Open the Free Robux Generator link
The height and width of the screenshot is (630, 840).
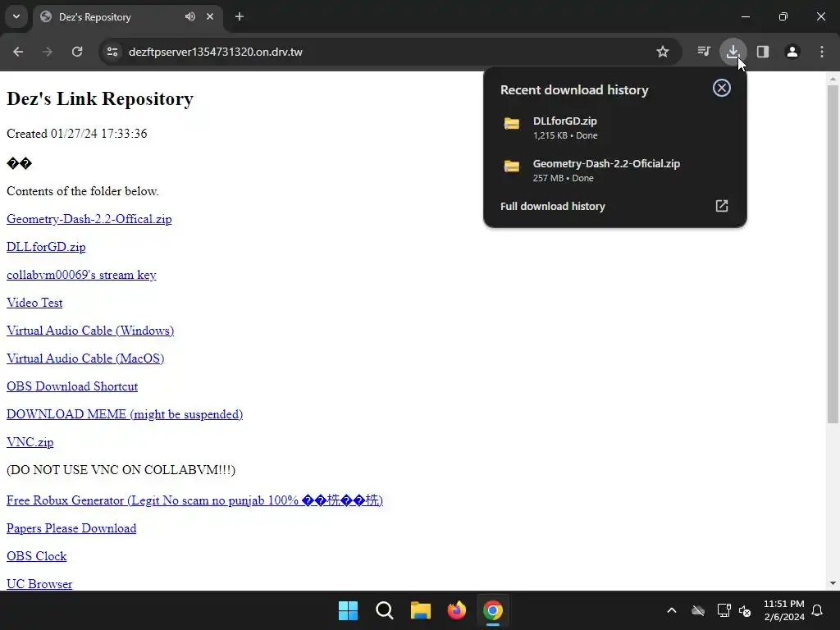point(194,500)
